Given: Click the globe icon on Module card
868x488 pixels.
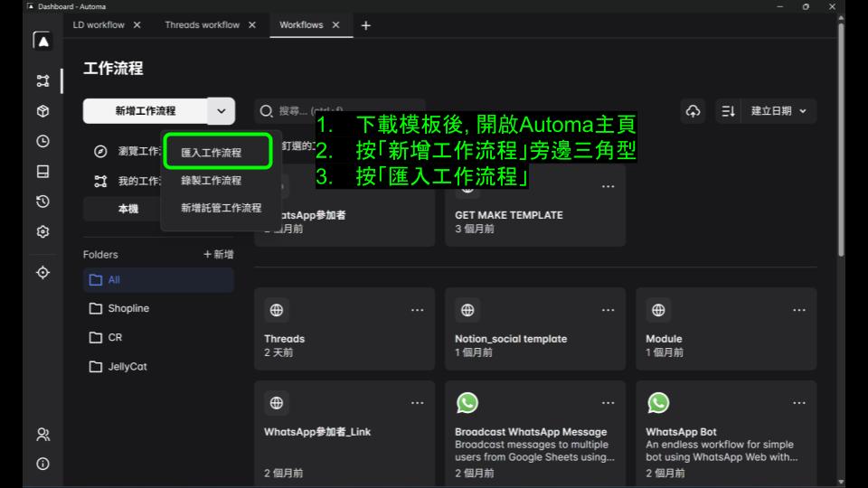Looking at the screenshot, I should click(658, 310).
